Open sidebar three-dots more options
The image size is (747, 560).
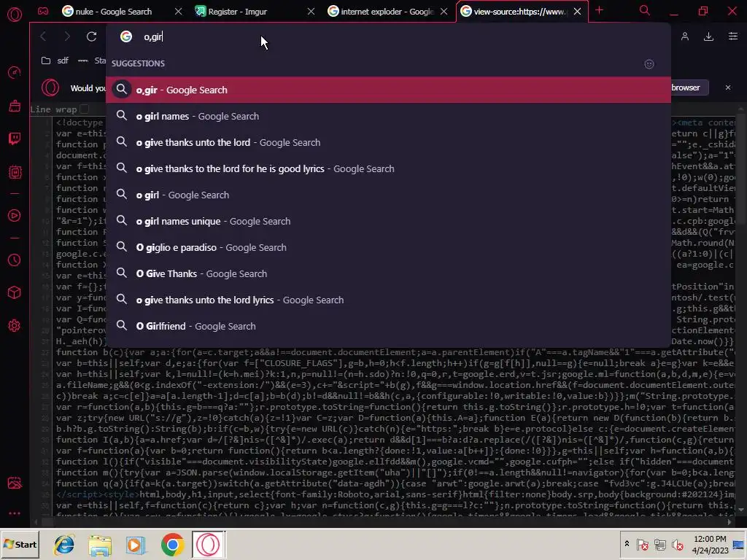click(15, 513)
